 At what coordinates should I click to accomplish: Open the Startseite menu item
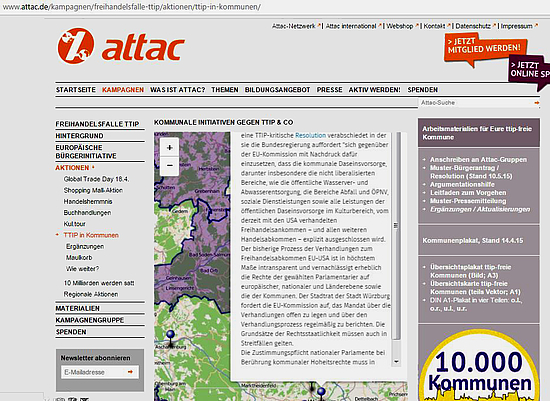coord(76,90)
